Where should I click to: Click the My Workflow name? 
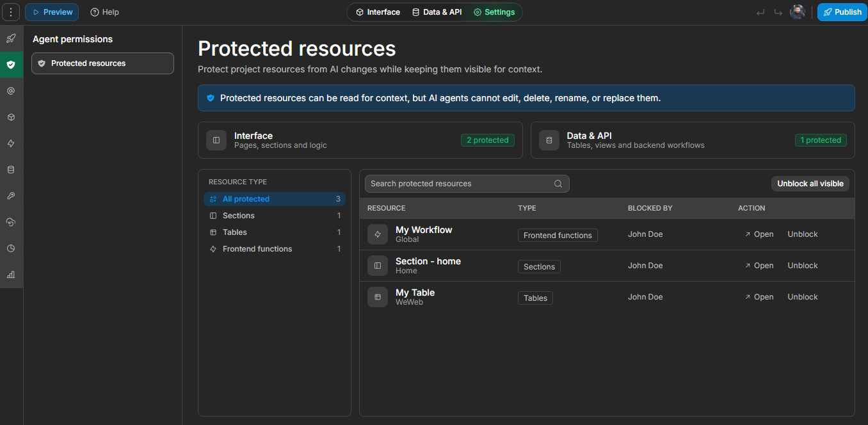(x=424, y=230)
